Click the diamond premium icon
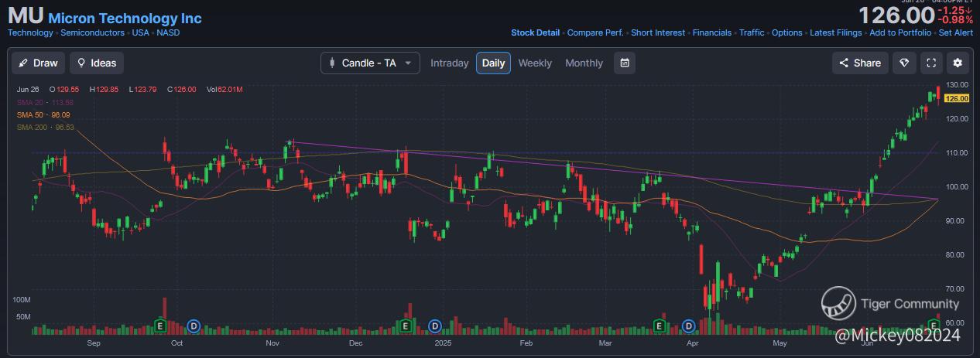The image size is (980, 358). point(904,63)
